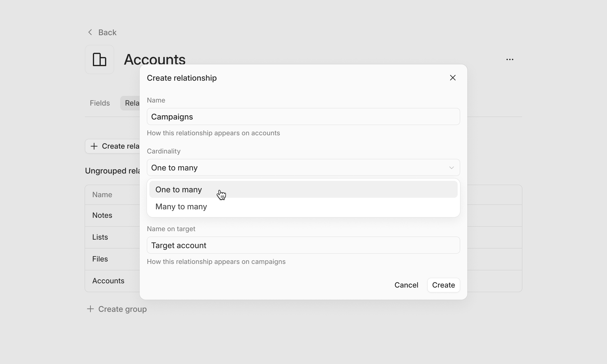Click the Name on target label
Viewport: 607px width, 364px height.
171,229
